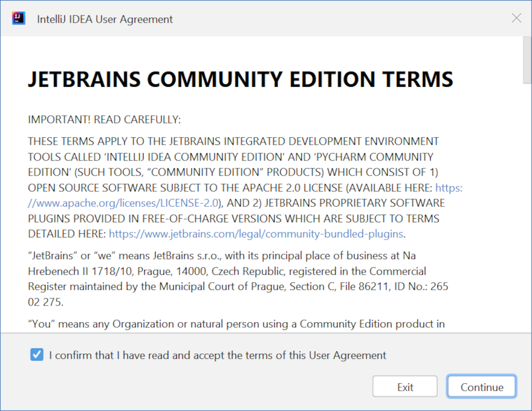Click the 'IntelliJ IDEA User Agreement' window title
The width and height of the screenshot is (532, 411).
(105, 19)
